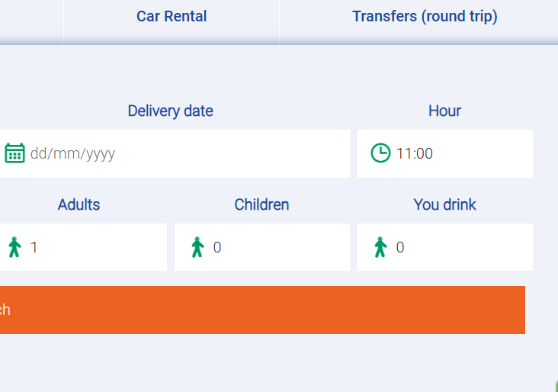Click the You drink label
Viewport: 558px width, 392px height.
(444, 204)
